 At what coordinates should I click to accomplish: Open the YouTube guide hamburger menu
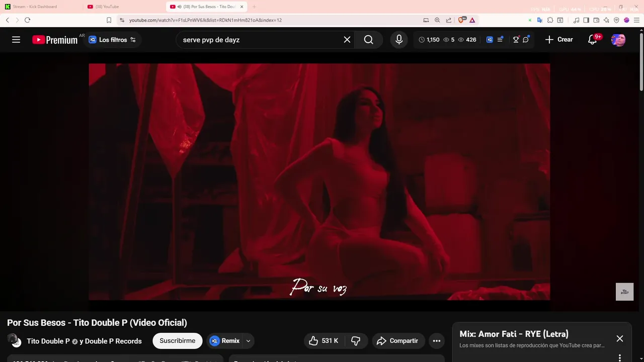coord(16,40)
